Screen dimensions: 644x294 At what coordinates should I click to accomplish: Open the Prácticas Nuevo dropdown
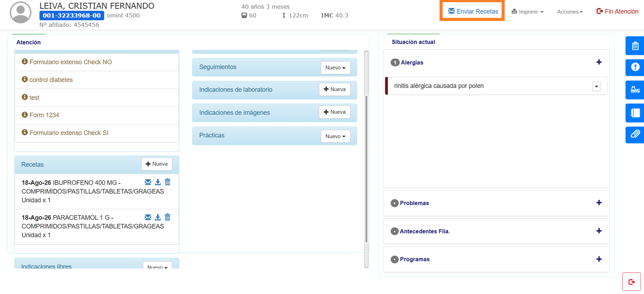336,136
